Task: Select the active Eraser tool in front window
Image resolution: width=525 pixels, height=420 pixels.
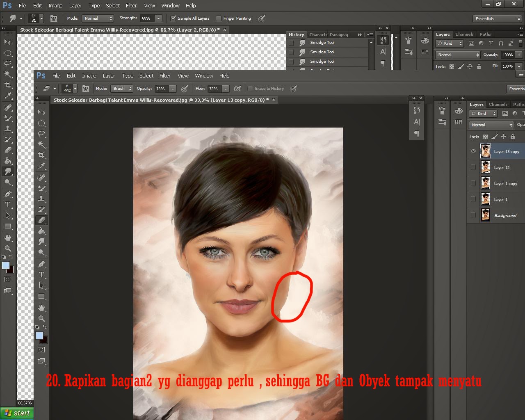Action: [x=41, y=220]
